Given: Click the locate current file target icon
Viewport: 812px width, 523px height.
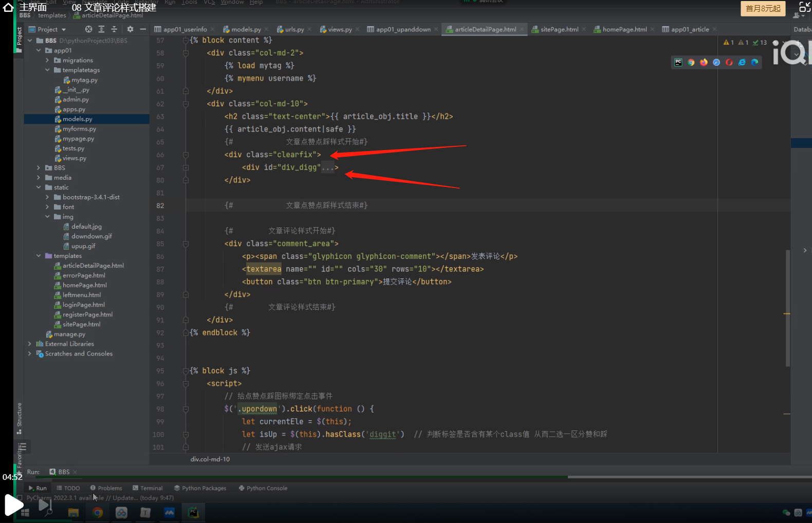Looking at the screenshot, I should click(88, 29).
